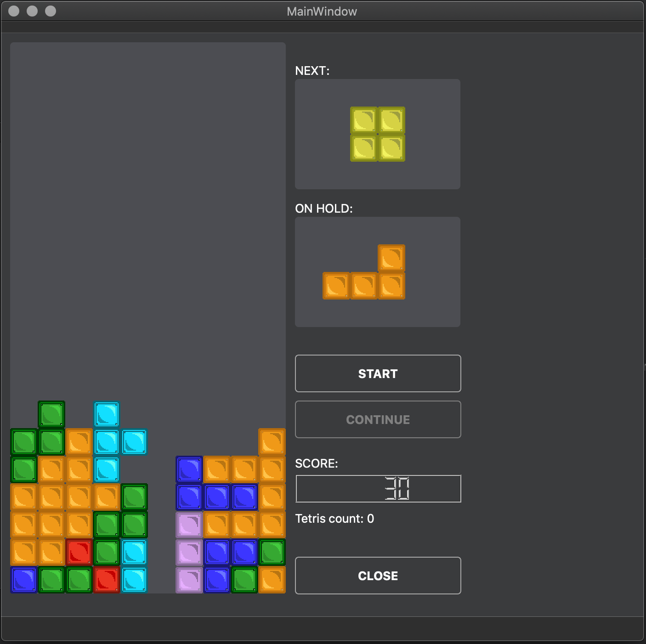This screenshot has height=644, width=646.
Task: Click the cyan block atop the left stack
Action: coord(106,414)
